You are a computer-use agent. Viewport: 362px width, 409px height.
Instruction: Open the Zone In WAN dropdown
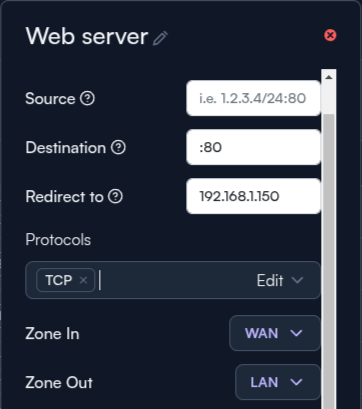[275, 333]
